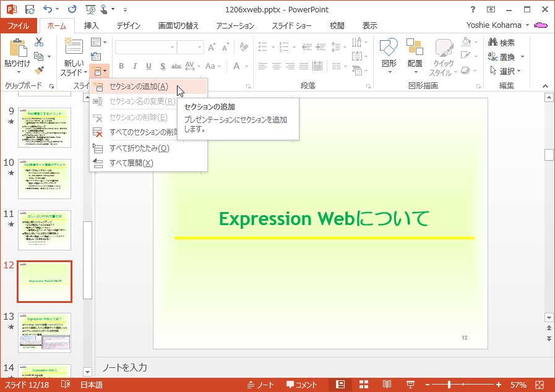555x392 pixels.
Task: Choose セクションの追加(A) menu item
Action: (x=148, y=87)
